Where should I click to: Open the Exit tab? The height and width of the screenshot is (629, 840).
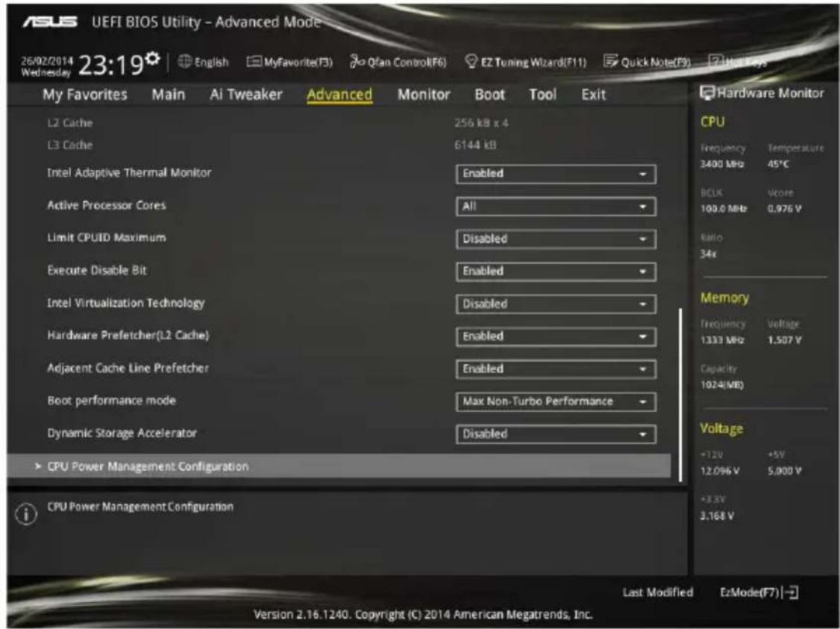pyautogui.click(x=594, y=95)
